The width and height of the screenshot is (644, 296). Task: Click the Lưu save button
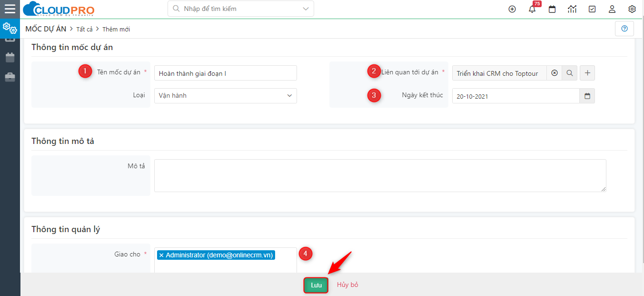pos(316,285)
